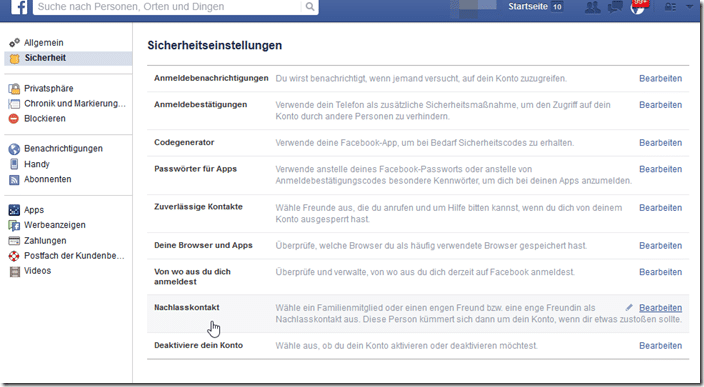The width and height of the screenshot is (704, 387).
Task: Open the notifications globe with red badge
Action: 638,7
